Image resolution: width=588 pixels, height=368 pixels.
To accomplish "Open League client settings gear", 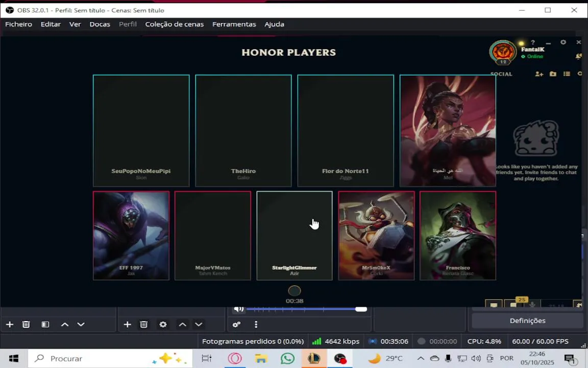I will pyautogui.click(x=563, y=42).
